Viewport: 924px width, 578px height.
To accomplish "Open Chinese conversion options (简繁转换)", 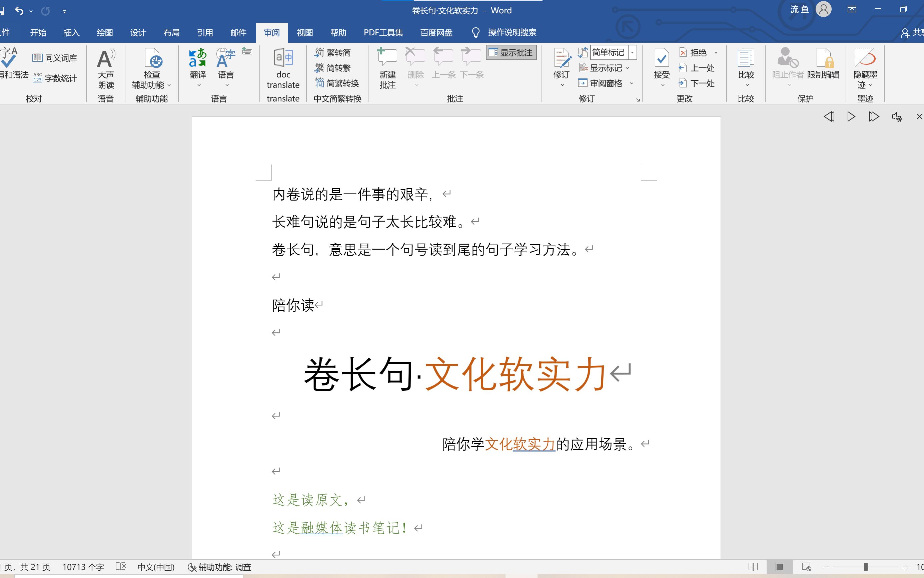I will click(337, 83).
